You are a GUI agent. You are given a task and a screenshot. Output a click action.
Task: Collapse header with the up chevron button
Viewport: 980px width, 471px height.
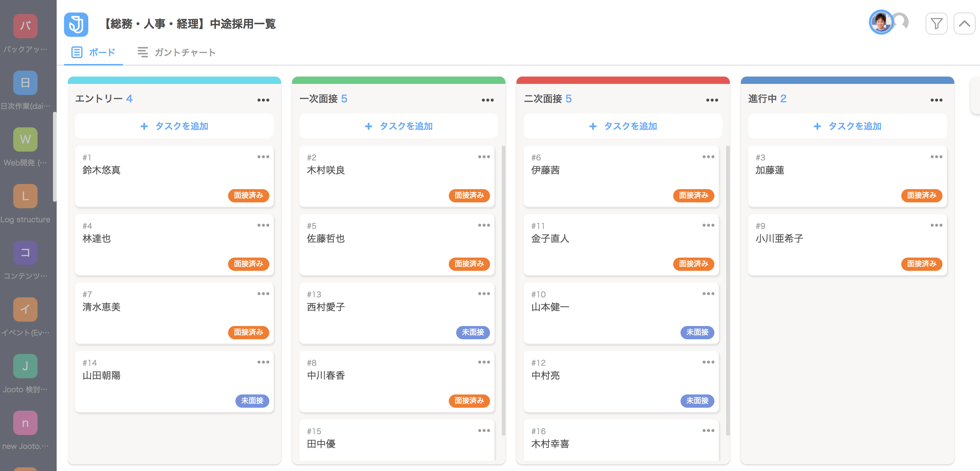[x=964, y=24]
